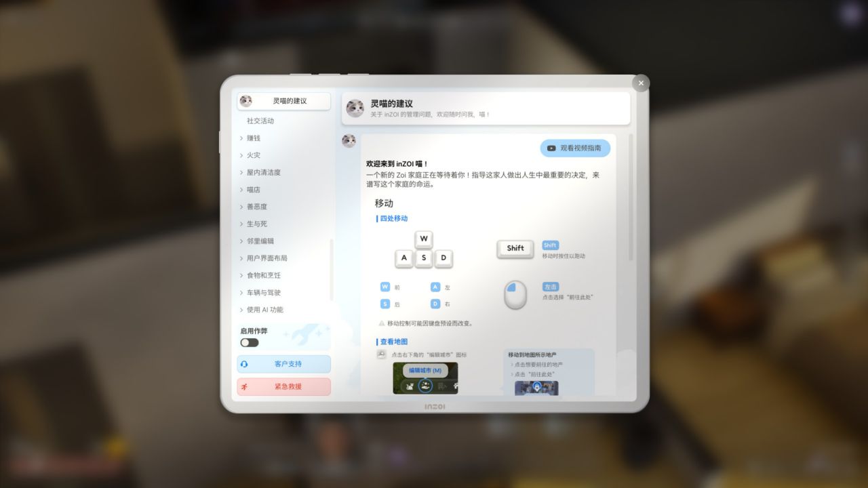The height and width of the screenshot is (488, 868).
Task: Click the blue Shift badge above 移动时按住以跑动
Action: click(550, 245)
